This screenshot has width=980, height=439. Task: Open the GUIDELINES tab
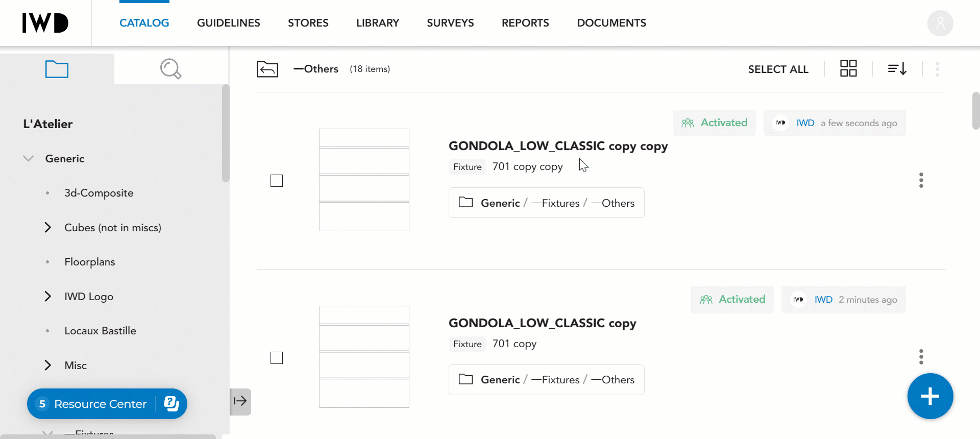coord(229,23)
